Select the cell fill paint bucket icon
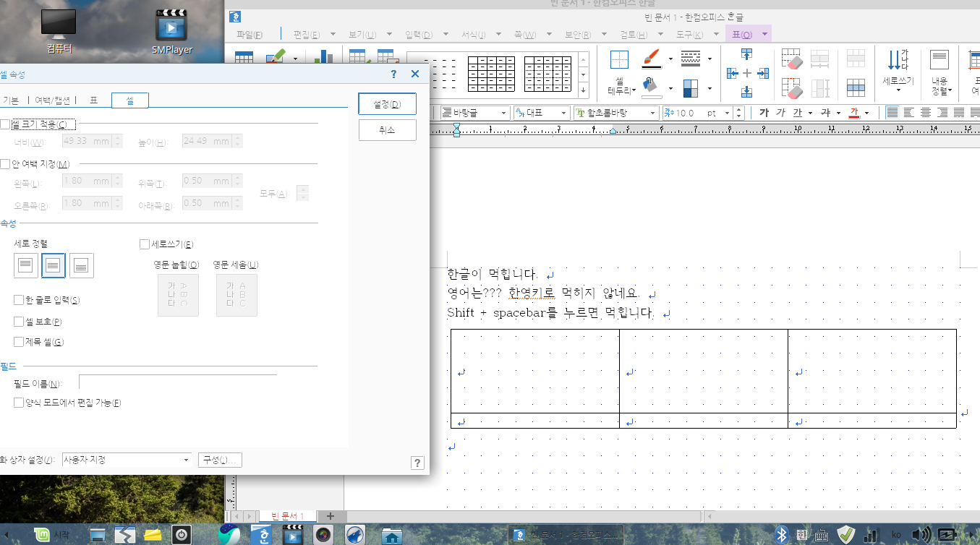Viewport: 980px width, 545px height. [x=651, y=86]
